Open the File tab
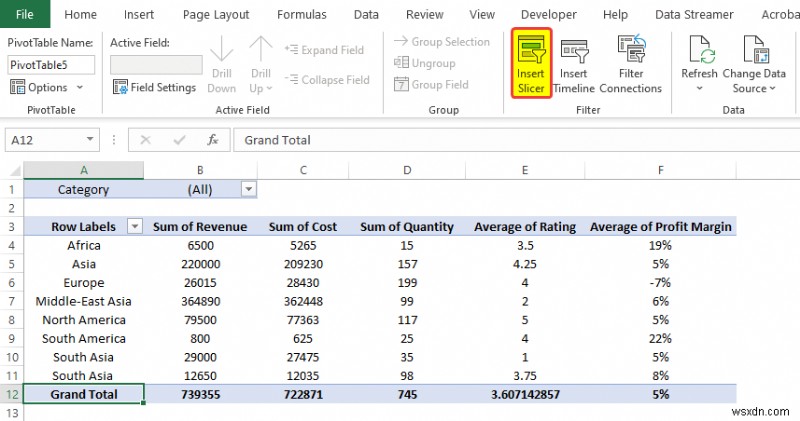 click(x=25, y=14)
